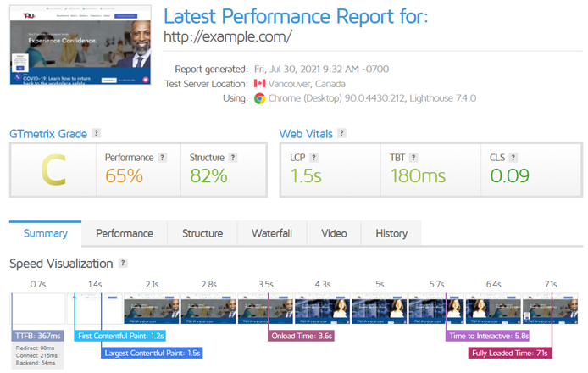Click the http://example.com/ report URL
The image size is (588, 373).
228,36
